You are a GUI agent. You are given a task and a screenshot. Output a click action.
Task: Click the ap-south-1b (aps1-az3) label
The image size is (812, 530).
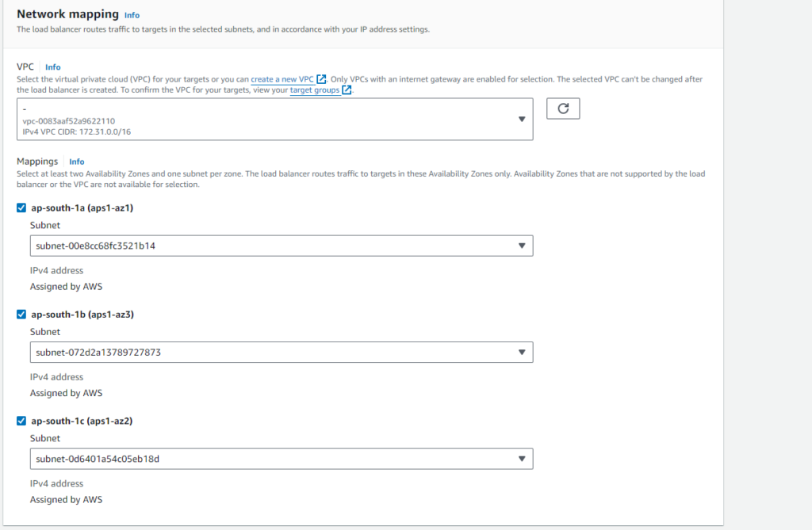coord(82,315)
